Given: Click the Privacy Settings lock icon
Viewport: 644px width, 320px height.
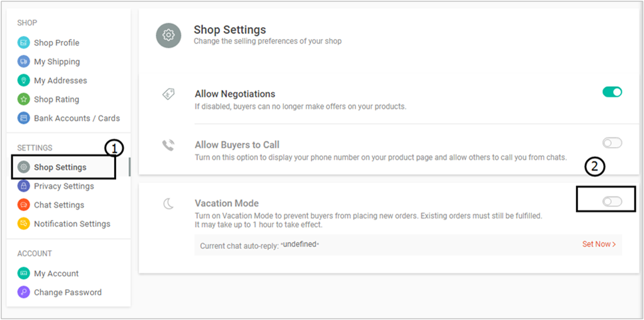Looking at the screenshot, I should tap(24, 186).
